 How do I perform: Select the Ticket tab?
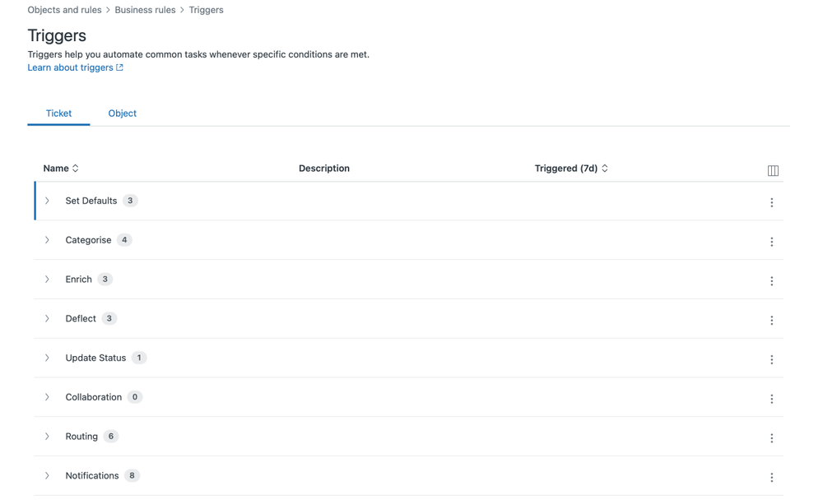pos(58,113)
